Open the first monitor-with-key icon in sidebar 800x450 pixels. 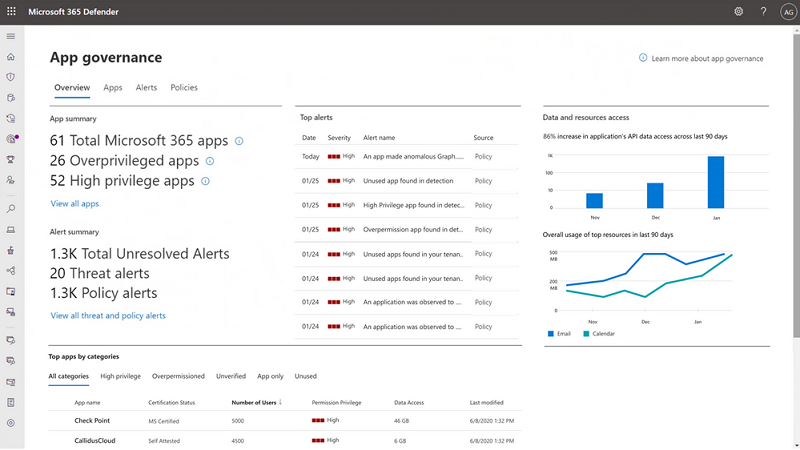coord(11,340)
